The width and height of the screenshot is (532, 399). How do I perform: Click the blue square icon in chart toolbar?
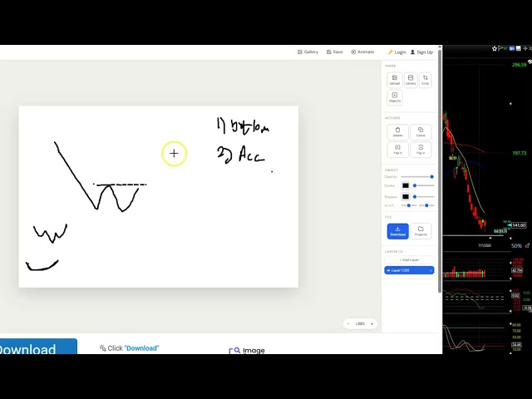tap(512, 48)
